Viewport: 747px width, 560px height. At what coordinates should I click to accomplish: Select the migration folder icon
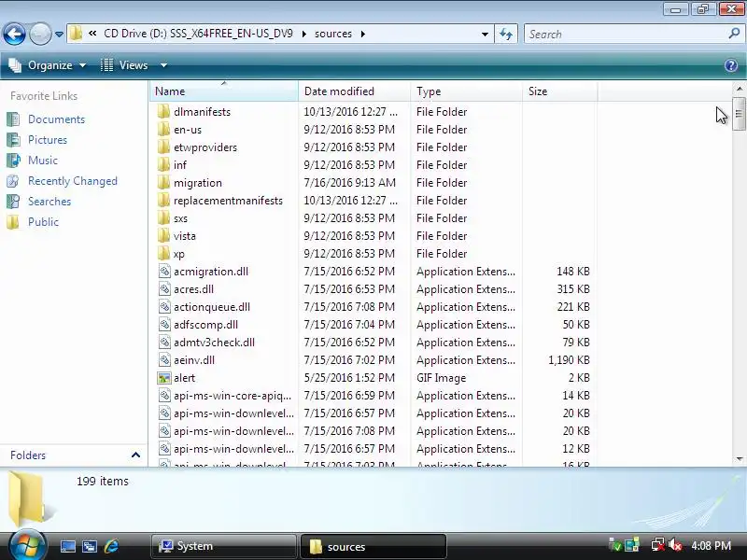click(163, 182)
